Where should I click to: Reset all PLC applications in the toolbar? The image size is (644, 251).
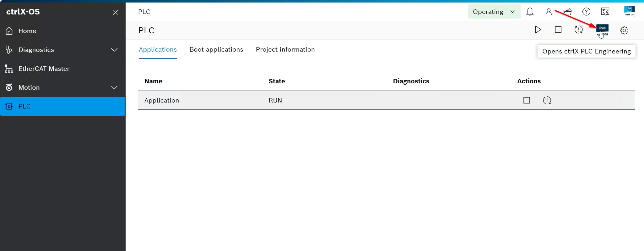578,30
